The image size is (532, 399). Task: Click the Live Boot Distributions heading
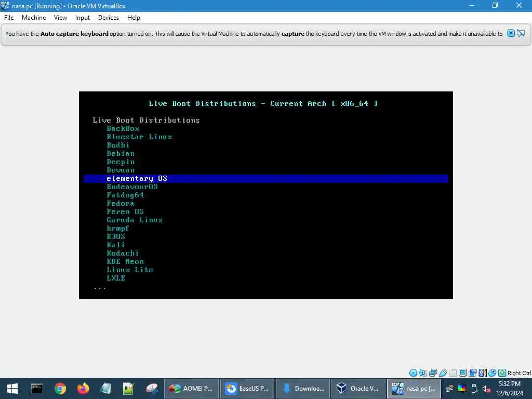(x=146, y=120)
